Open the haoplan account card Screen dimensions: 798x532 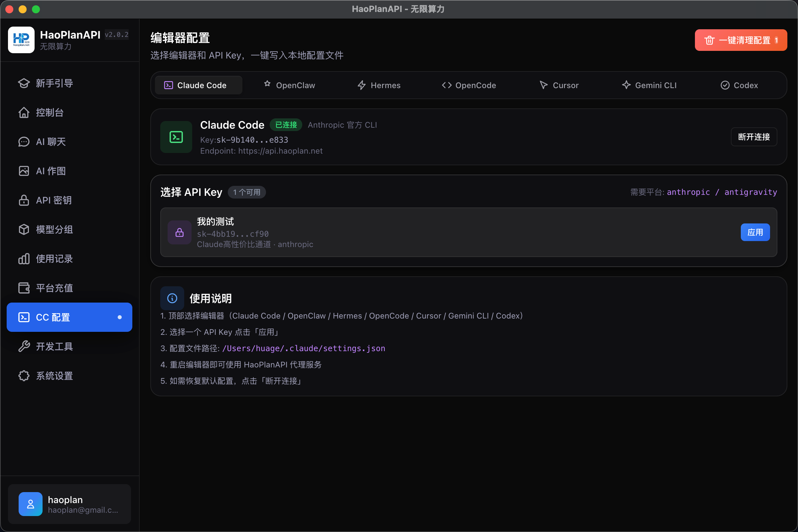click(69, 504)
